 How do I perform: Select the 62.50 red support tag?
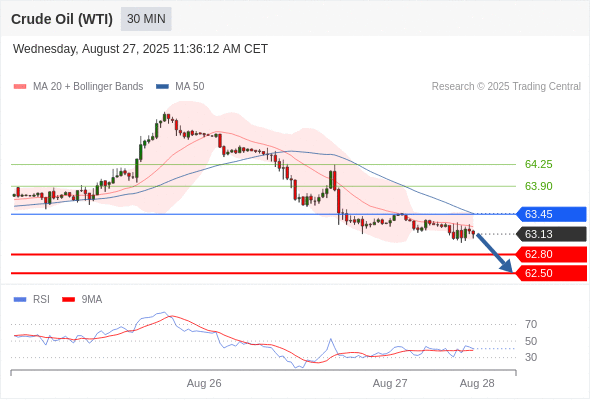[x=551, y=273]
